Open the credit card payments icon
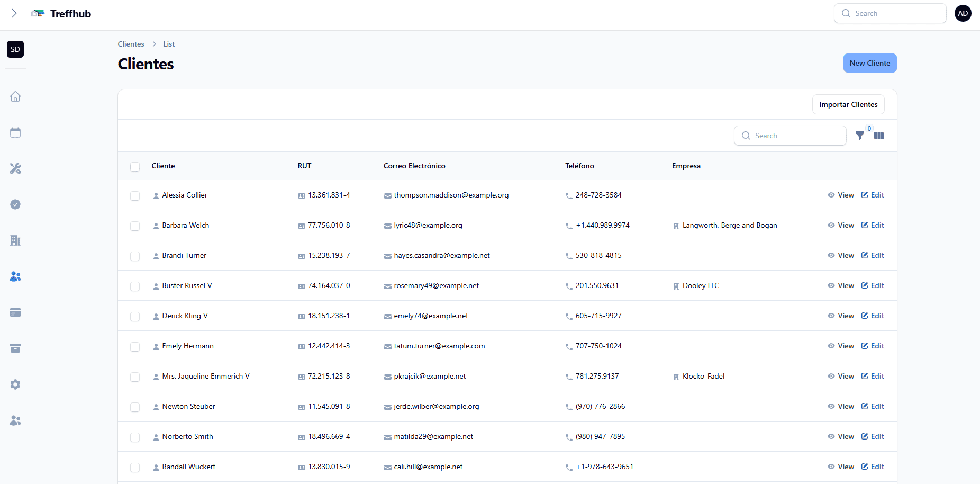Image resolution: width=980 pixels, height=484 pixels. point(15,312)
